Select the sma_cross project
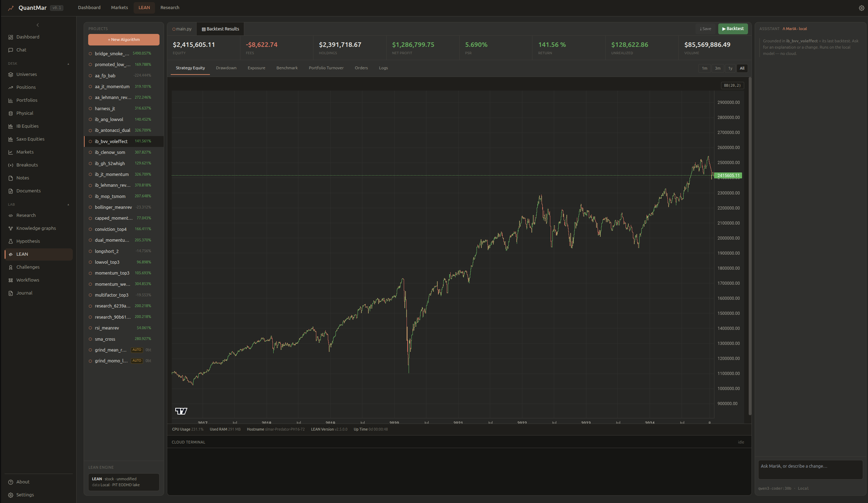Image resolution: width=868 pixels, height=503 pixels. [x=124, y=339]
